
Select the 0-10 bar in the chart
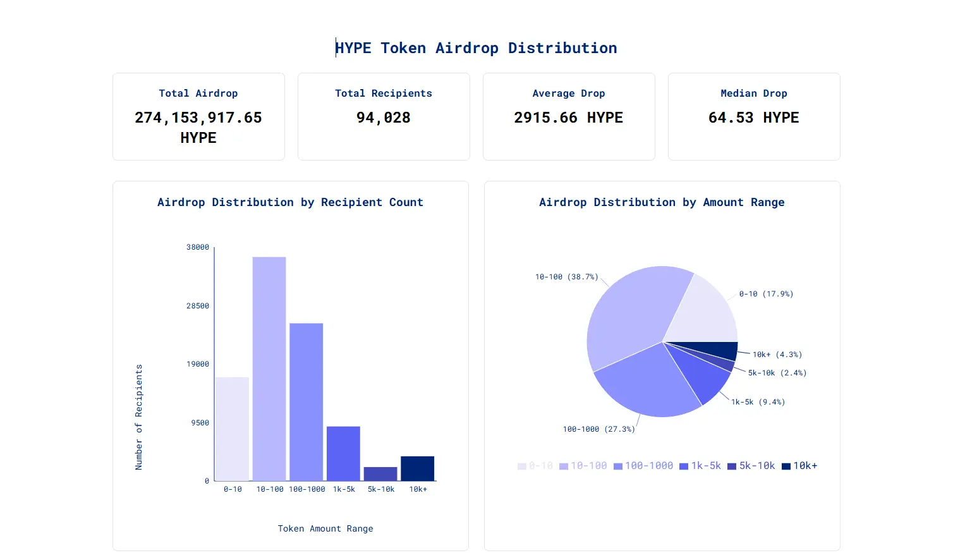click(232, 430)
